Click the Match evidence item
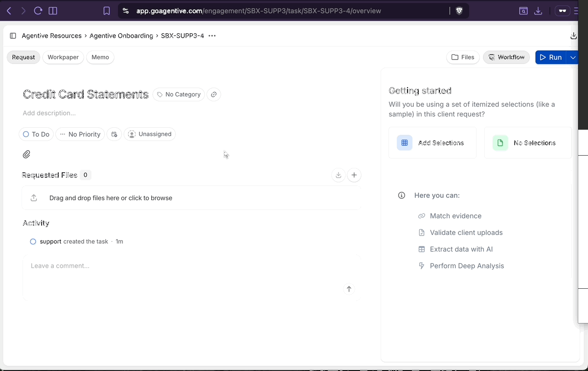 point(450,216)
